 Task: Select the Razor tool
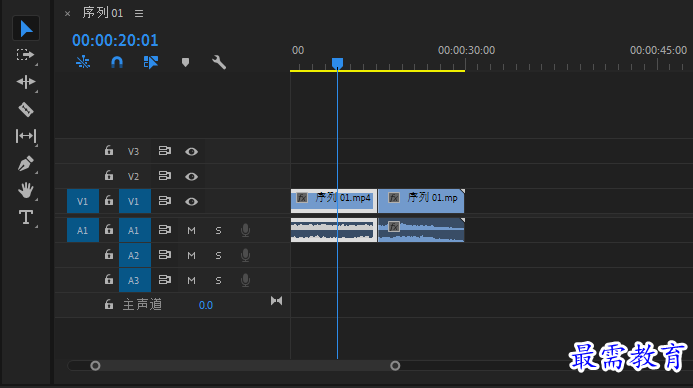pos(26,109)
